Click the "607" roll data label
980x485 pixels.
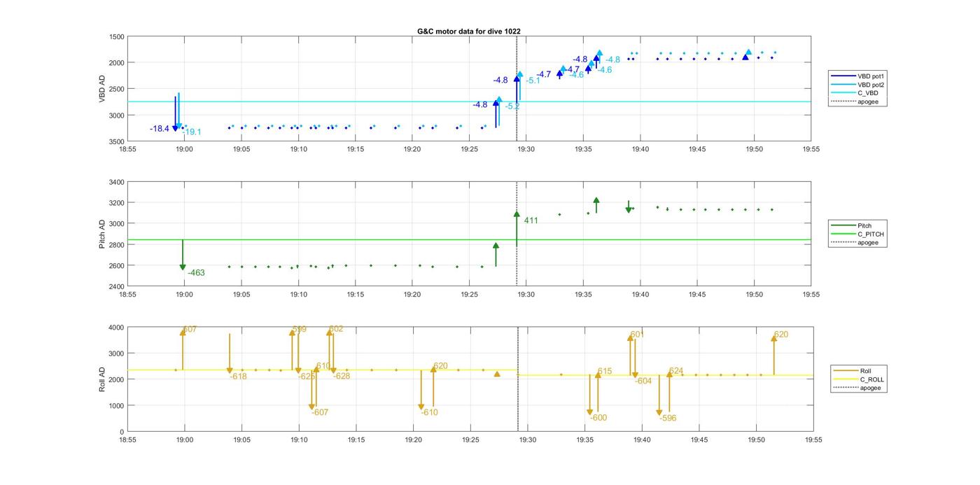(x=190, y=330)
